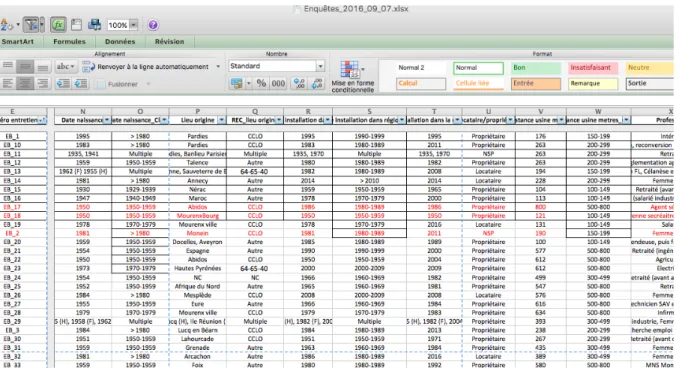Show the fx formula builder
679x368 pixels.
pyautogui.click(x=58, y=25)
